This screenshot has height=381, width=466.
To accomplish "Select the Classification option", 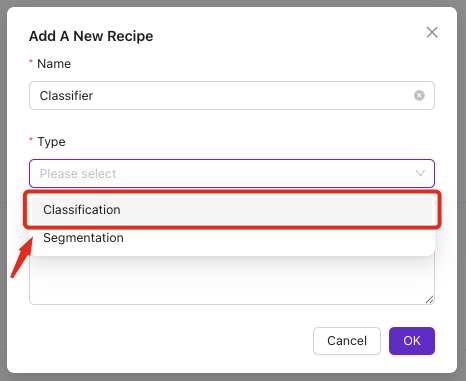I will (232, 210).
